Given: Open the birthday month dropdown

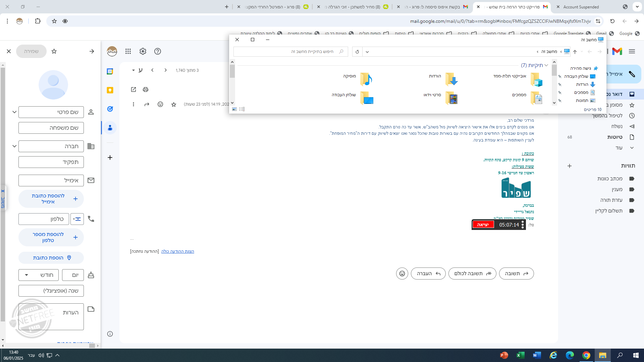Looking at the screenshot, I should pyautogui.click(x=39, y=275).
